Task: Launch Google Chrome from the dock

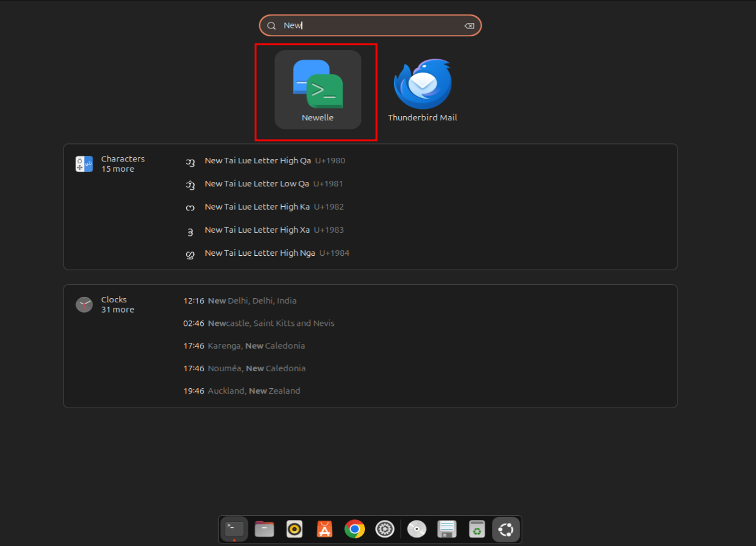Action: (x=355, y=529)
